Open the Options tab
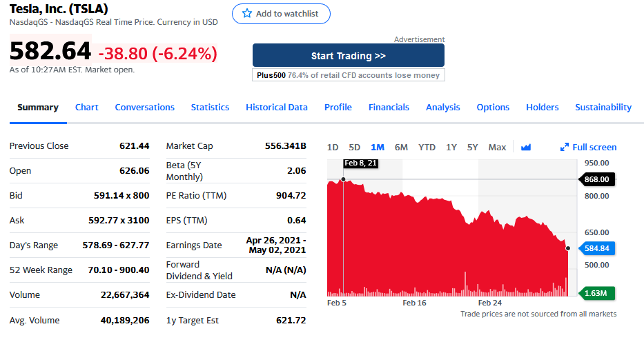The image size is (644, 342). (493, 107)
